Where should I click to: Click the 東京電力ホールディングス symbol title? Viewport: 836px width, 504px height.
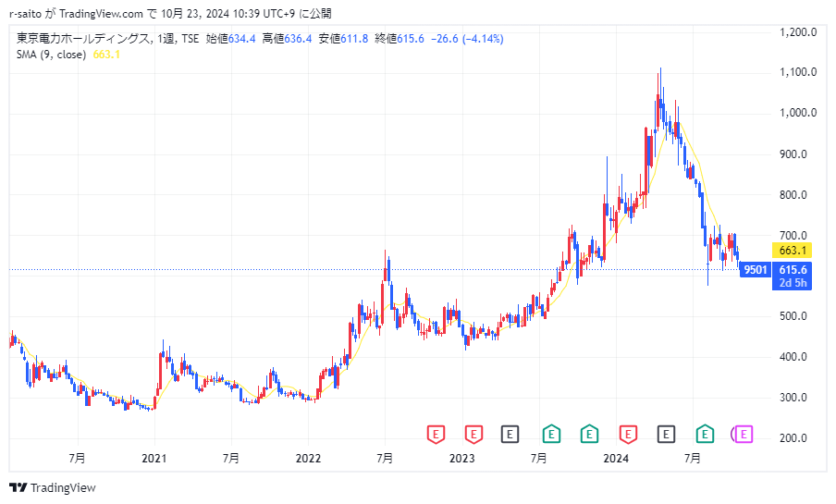(84, 39)
